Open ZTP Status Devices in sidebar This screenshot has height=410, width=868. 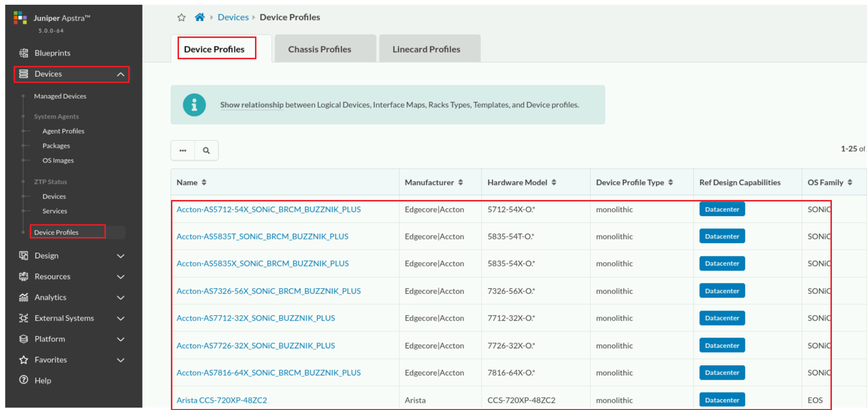[54, 197]
